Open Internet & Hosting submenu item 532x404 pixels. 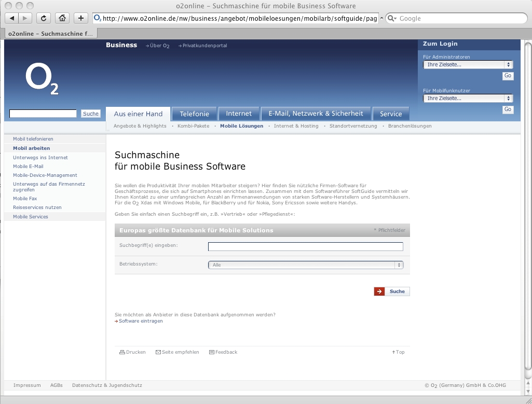click(296, 126)
